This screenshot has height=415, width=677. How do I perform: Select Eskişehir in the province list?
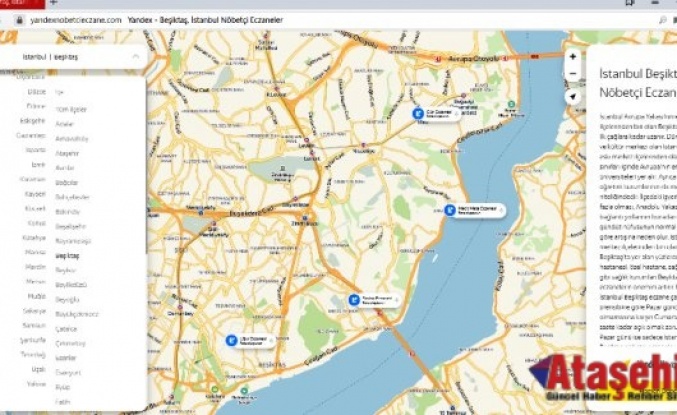pos(32,120)
